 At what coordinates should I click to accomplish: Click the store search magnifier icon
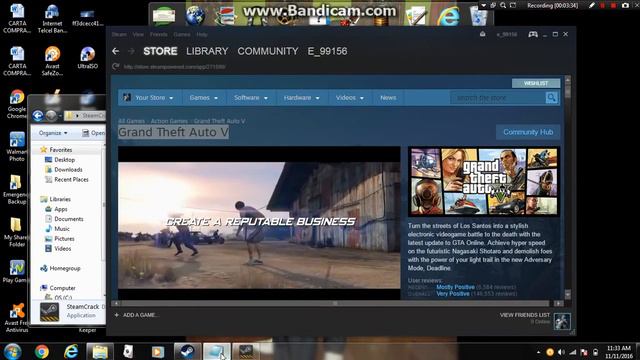click(551, 98)
